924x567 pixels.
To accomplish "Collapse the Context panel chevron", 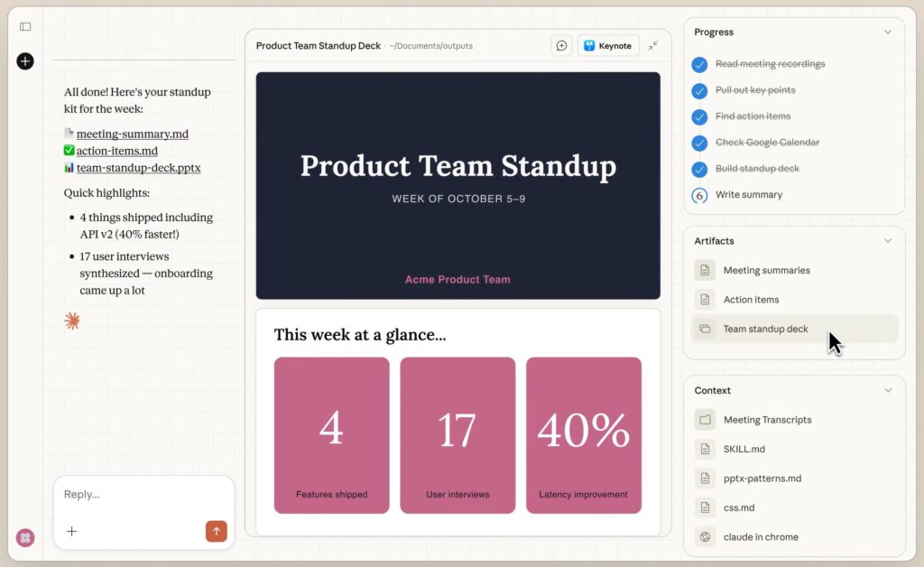I will [x=887, y=391].
